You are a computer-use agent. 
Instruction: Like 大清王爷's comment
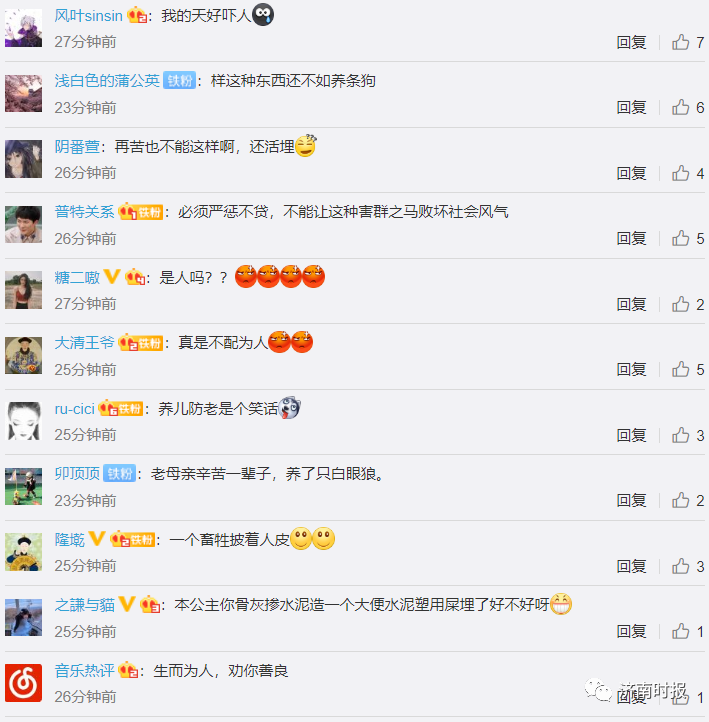(680, 369)
